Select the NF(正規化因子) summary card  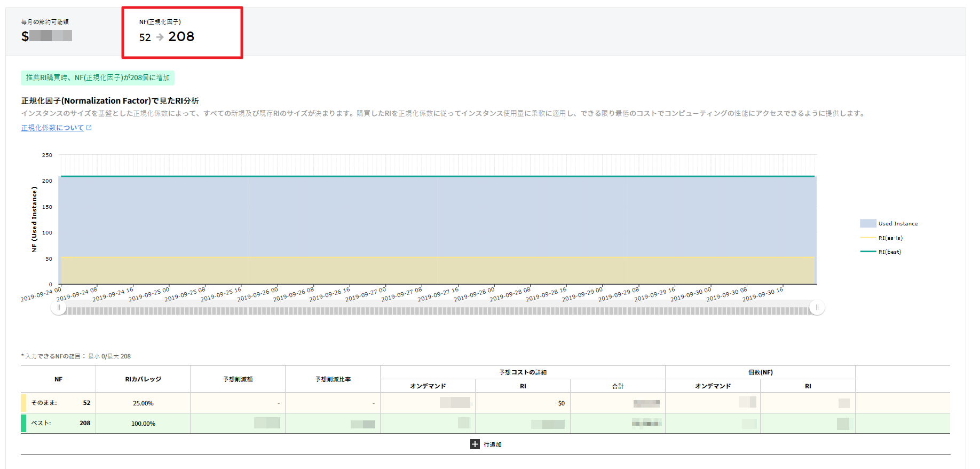coord(182,32)
